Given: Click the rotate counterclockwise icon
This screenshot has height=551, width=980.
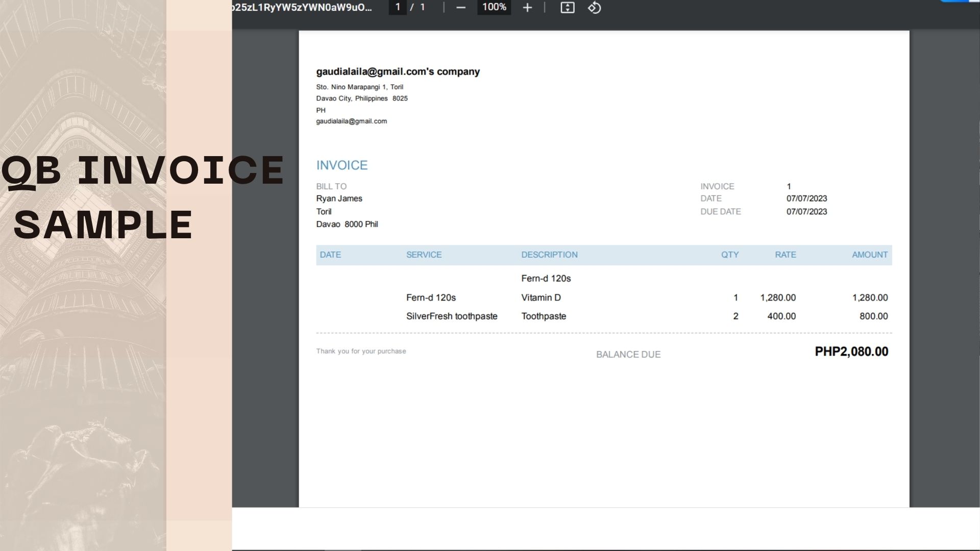Looking at the screenshot, I should tap(594, 8).
